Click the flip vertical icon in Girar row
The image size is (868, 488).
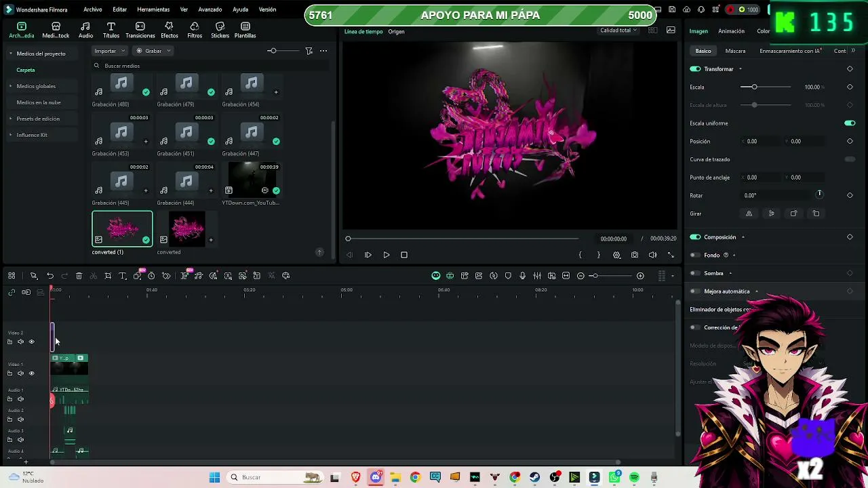(x=771, y=213)
